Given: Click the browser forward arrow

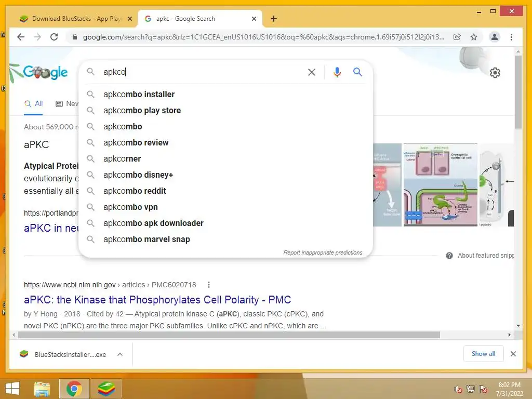Looking at the screenshot, I should 37,37.
